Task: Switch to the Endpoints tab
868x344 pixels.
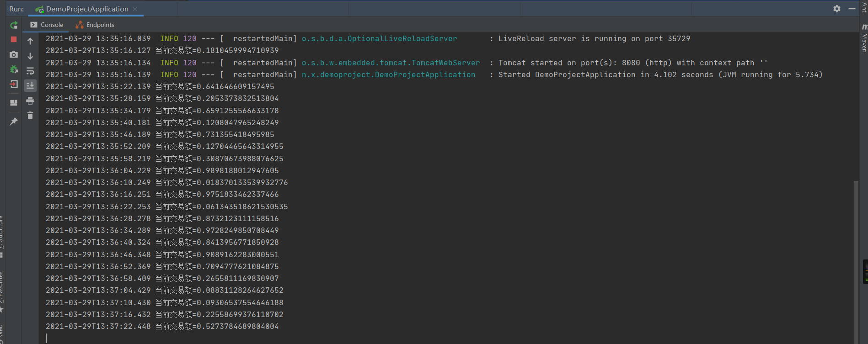Action: click(x=95, y=25)
